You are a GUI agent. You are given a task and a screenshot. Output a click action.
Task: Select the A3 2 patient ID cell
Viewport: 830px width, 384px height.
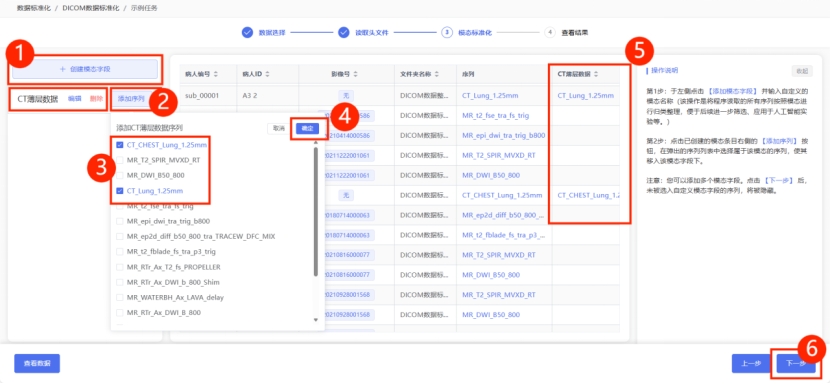(x=249, y=96)
